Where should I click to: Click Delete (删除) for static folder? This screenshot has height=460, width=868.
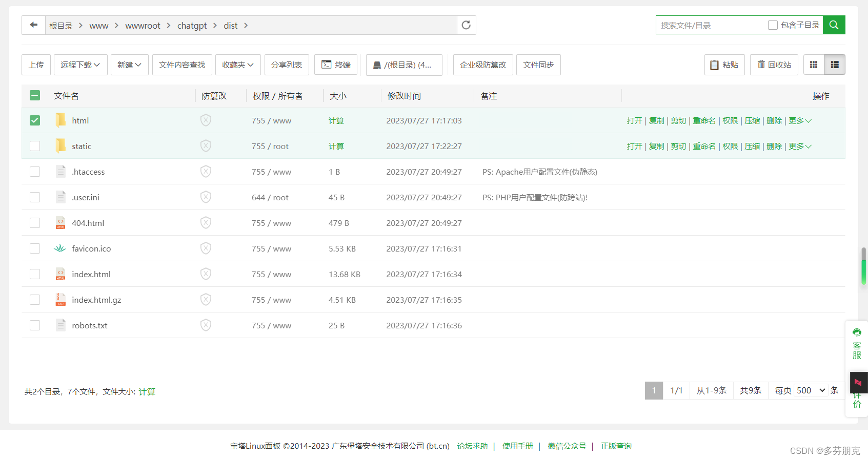[774, 146]
